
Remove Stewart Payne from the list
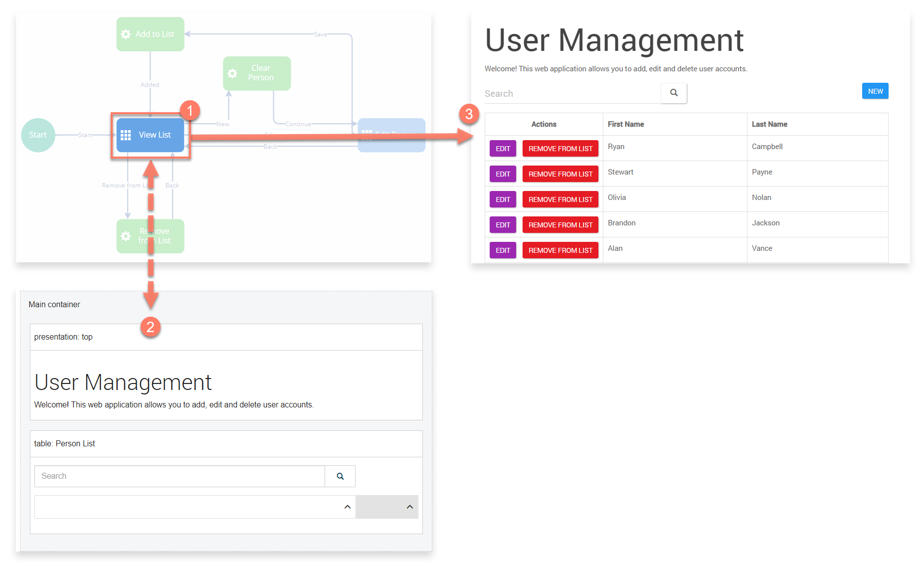click(560, 174)
